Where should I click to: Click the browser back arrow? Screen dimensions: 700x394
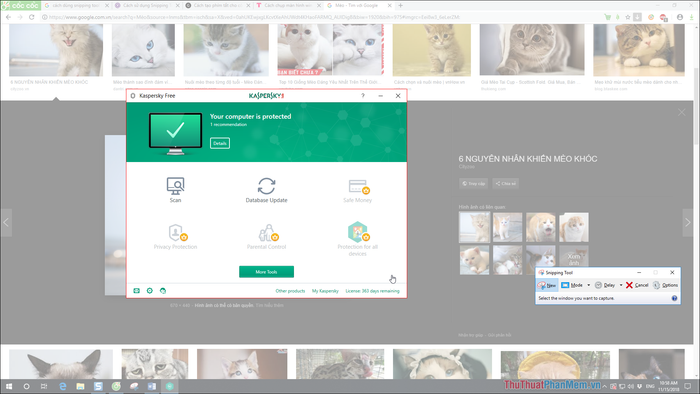pyautogui.click(x=8, y=17)
